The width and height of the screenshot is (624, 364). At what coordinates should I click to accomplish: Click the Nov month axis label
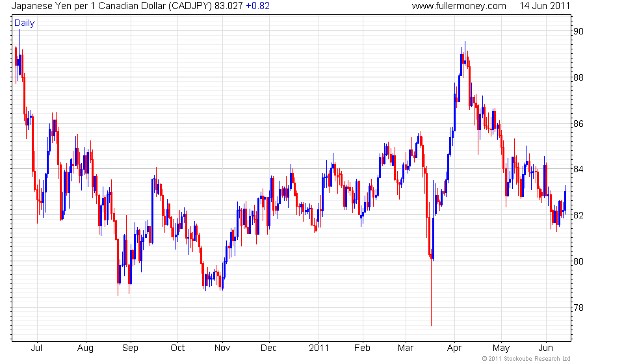(x=222, y=348)
